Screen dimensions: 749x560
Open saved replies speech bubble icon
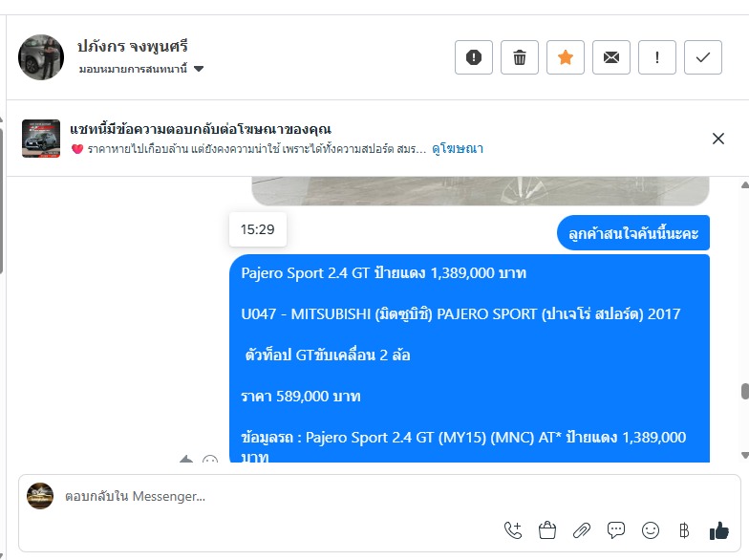pyautogui.click(x=615, y=530)
